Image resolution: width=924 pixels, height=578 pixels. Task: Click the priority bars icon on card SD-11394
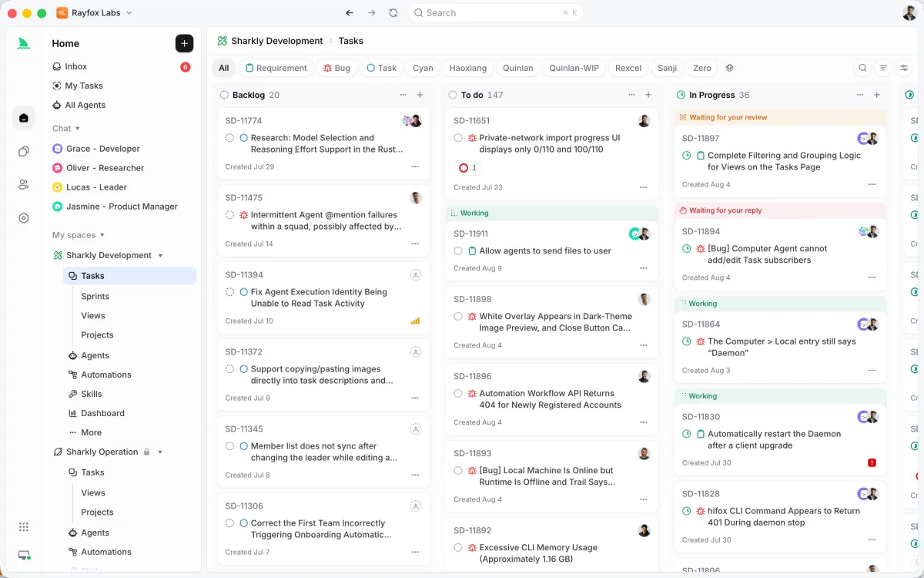click(415, 321)
